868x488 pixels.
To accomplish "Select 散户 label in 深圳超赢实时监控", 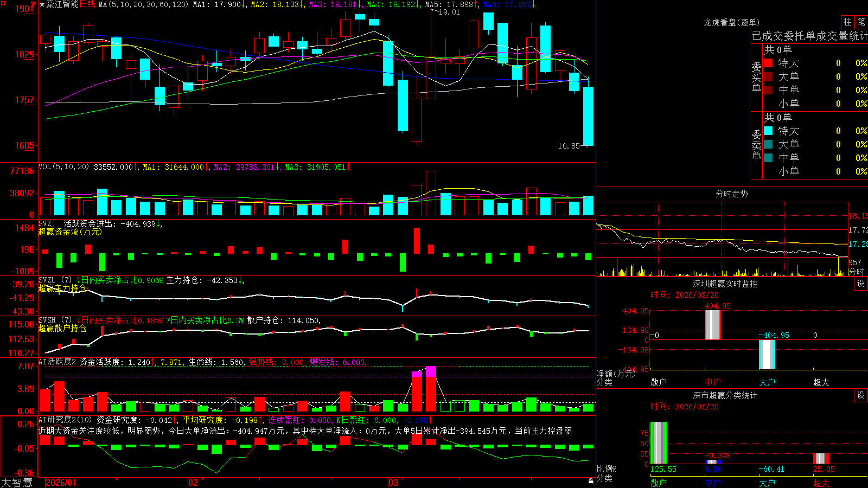I will click(659, 382).
